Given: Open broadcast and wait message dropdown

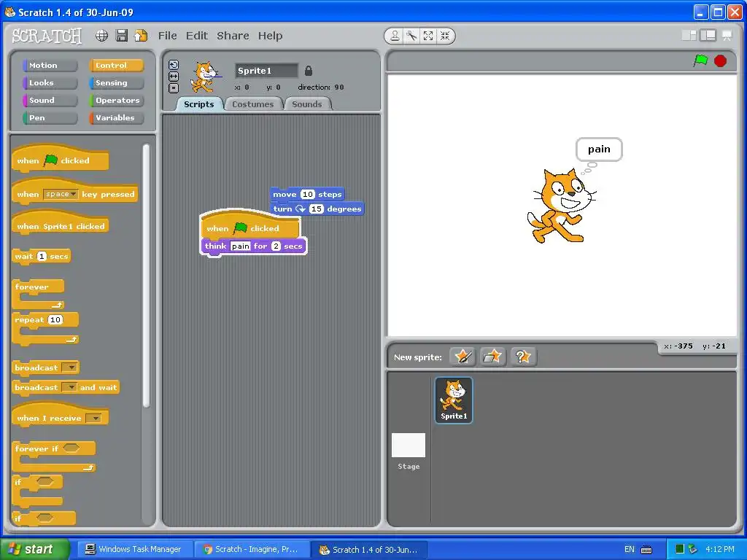Looking at the screenshot, I should pos(69,388).
